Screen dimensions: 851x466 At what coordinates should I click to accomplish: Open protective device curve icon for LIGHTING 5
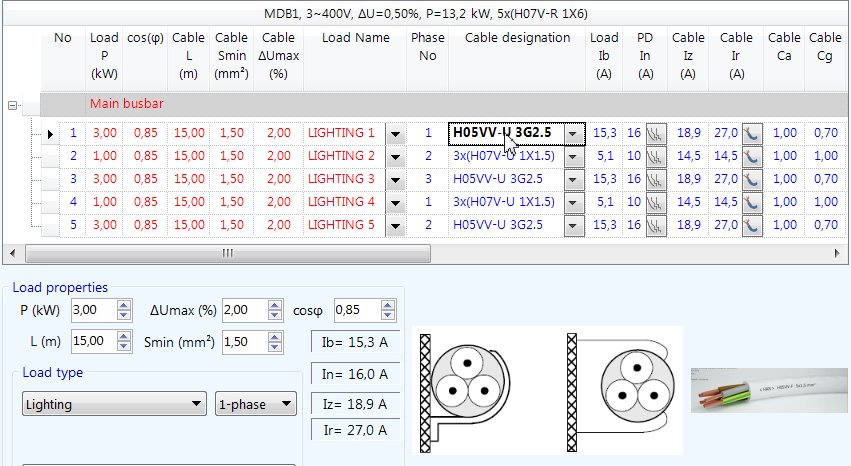(656, 226)
